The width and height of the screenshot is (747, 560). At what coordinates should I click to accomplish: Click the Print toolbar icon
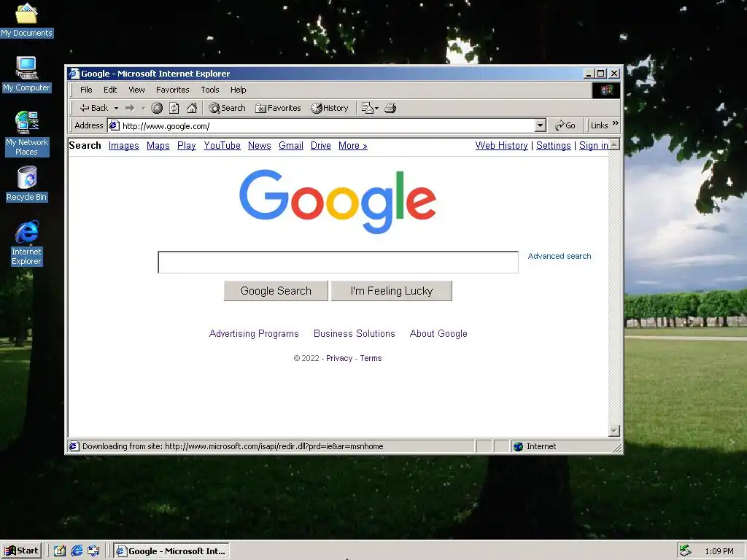[390, 108]
